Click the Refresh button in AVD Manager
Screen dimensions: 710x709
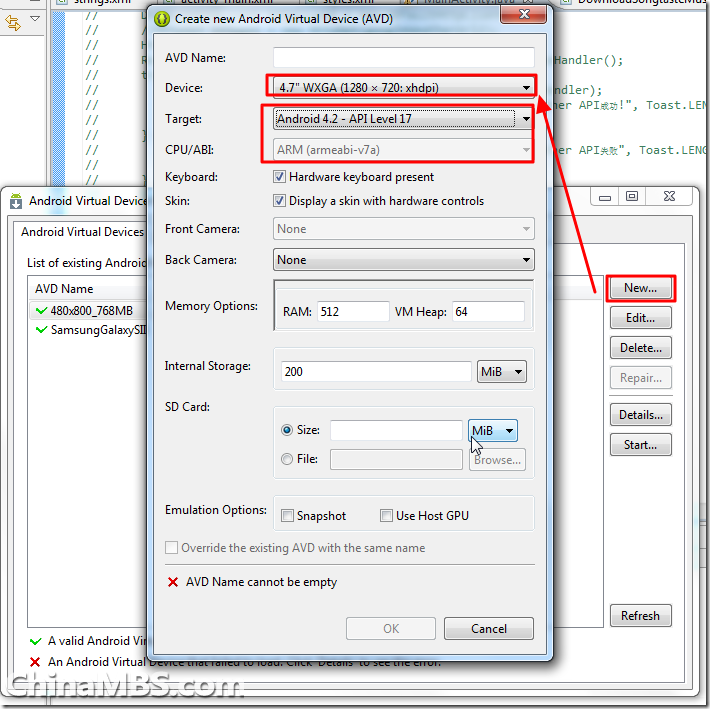(640, 616)
